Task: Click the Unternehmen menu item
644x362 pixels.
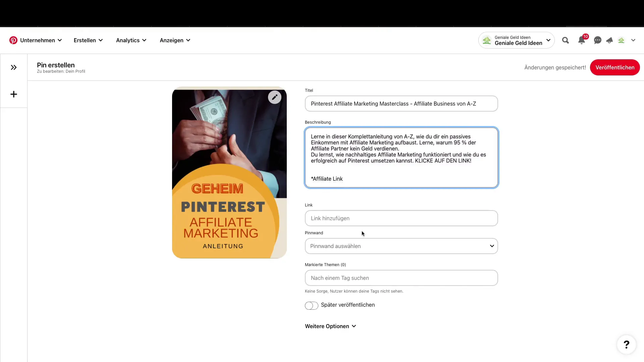Action: tap(38, 40)
